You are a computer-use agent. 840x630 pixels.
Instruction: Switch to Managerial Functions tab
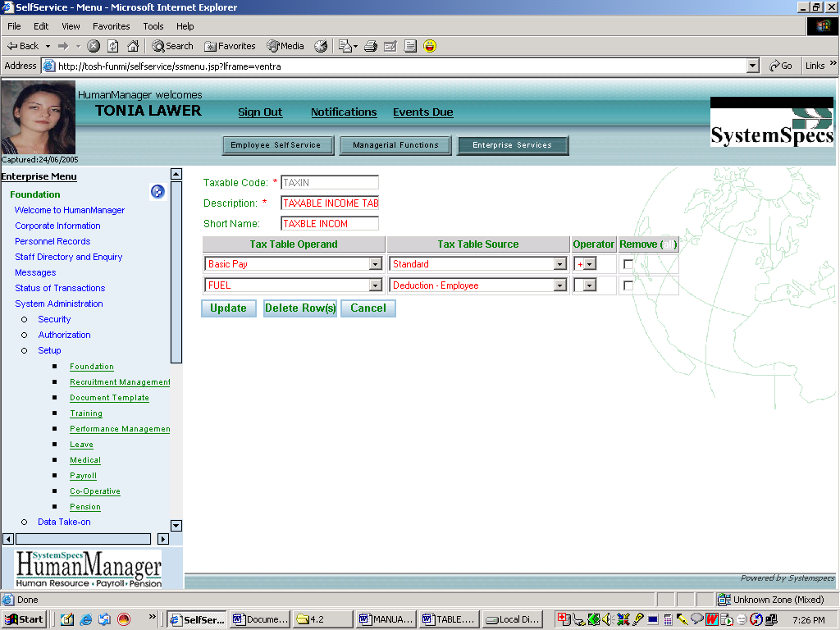396,145
